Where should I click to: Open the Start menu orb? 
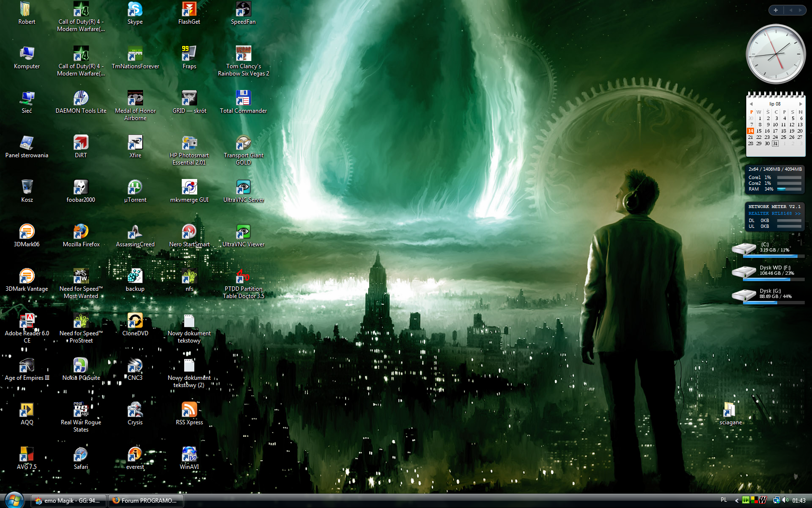tap(14, 500)
